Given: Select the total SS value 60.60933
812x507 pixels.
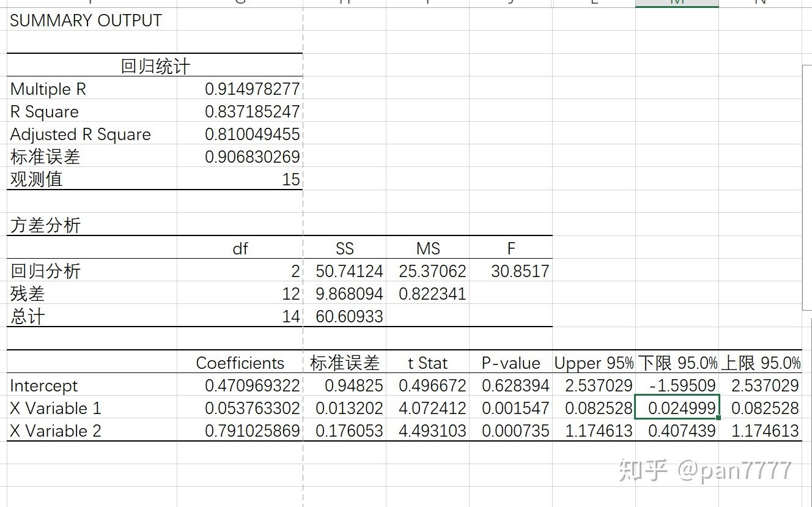Looking at the screenshot, I should coord(349,316).
